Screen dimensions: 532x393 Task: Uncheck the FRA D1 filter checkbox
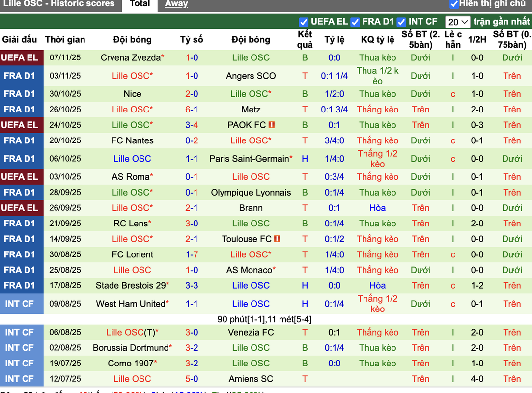point(355,22)
